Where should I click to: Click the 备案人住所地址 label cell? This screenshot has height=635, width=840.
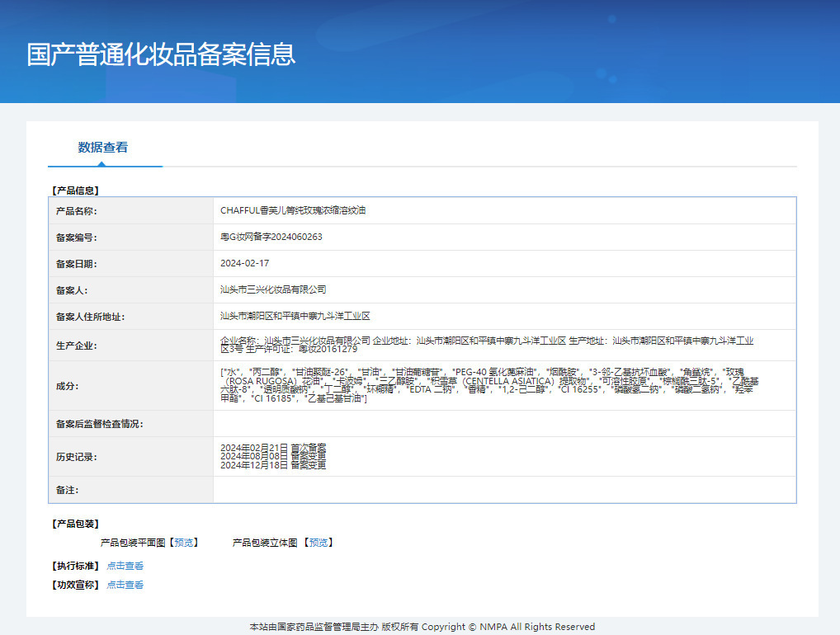click(130, 317)
